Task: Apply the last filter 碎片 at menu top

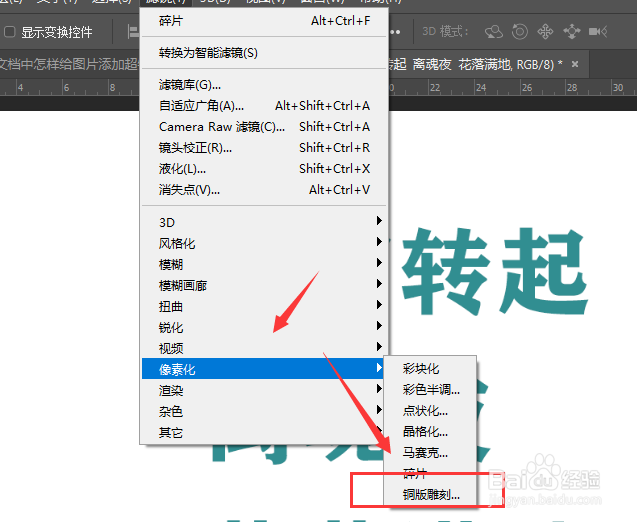Action: coord(264,21)
